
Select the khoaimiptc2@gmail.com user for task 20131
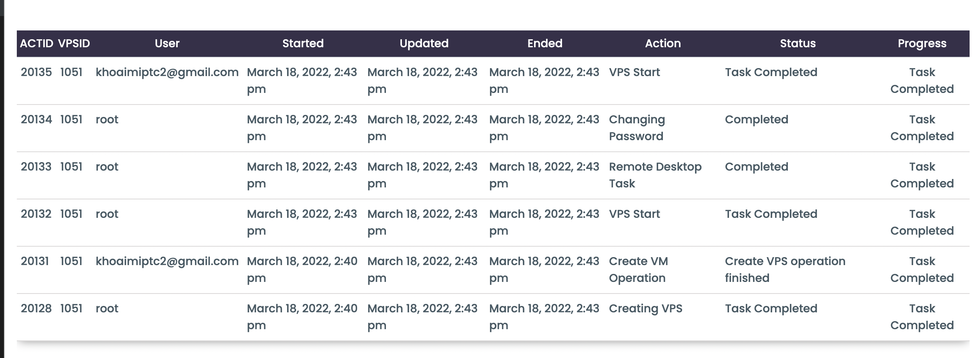(x=167, y=261)
